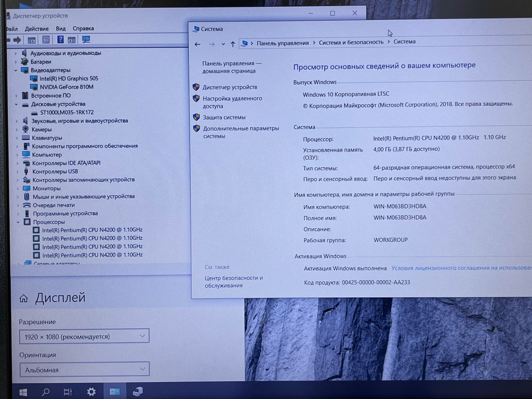Expand the Контроллеры USB node

[x=18, y=172]
